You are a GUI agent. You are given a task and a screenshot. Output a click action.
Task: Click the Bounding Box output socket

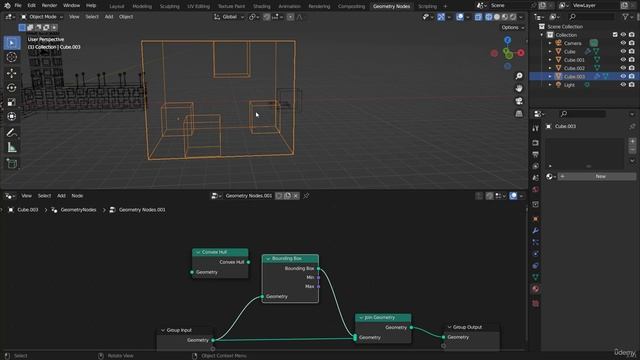click(318, 269)
